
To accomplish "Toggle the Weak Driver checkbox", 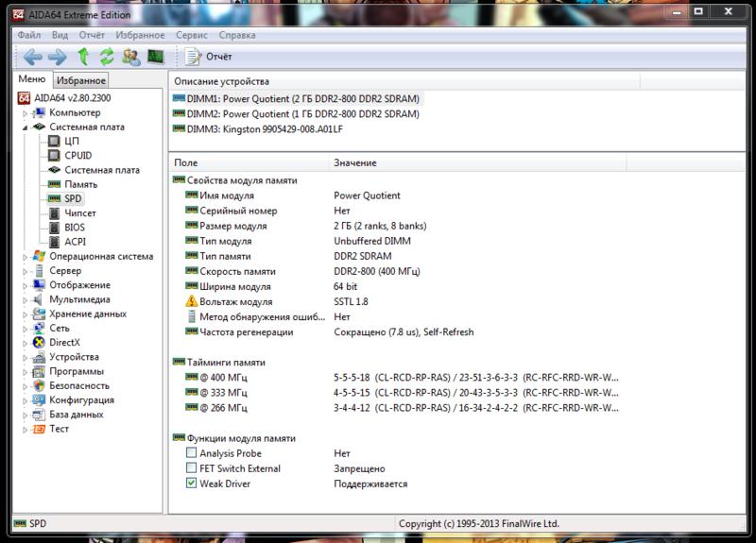I will 192,483.
